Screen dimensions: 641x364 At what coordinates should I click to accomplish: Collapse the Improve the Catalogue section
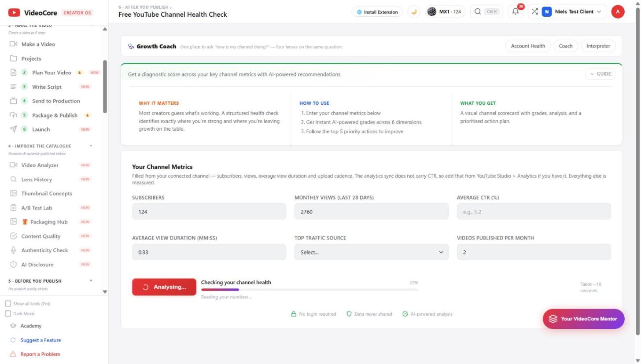point(91,146)
